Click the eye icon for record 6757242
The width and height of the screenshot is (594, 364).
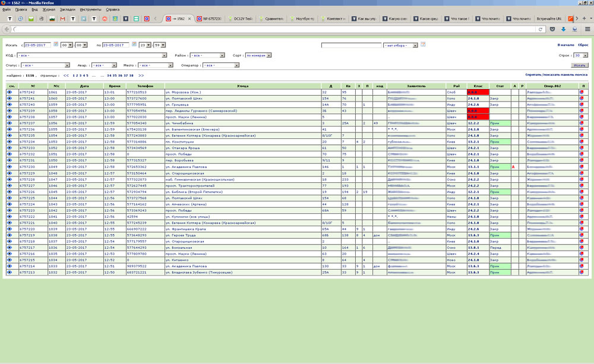10,92
